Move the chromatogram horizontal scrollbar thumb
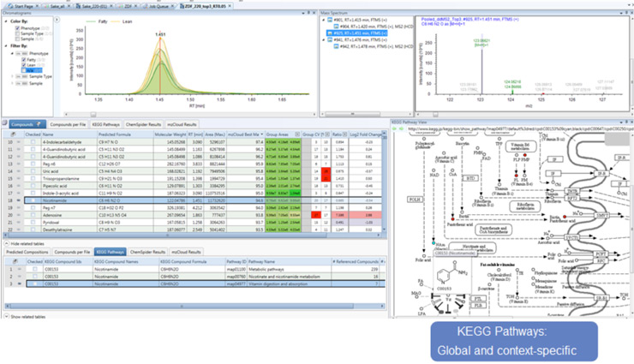The height and width of the screenshot is (364, 634). 93,114
